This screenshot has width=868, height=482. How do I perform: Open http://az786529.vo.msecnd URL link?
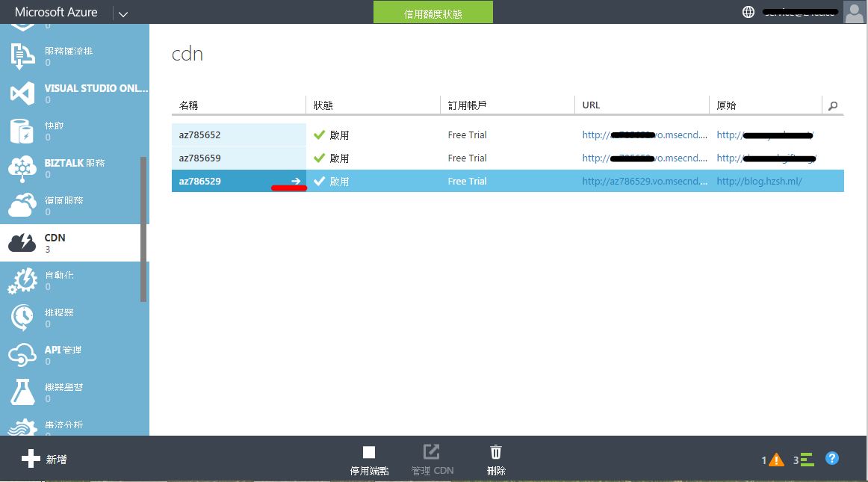coord(645,181)
